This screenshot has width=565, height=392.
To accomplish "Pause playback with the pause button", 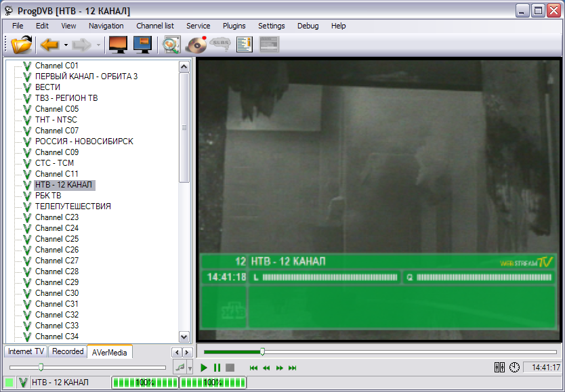I will [x=217, y=368].
